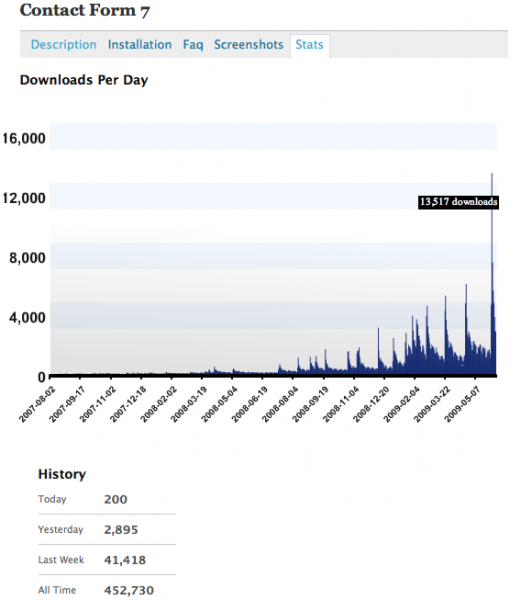Click the 8,000 y-axis label
The width and height of the screenshot is (521, 600).
[x=27, y=258]
